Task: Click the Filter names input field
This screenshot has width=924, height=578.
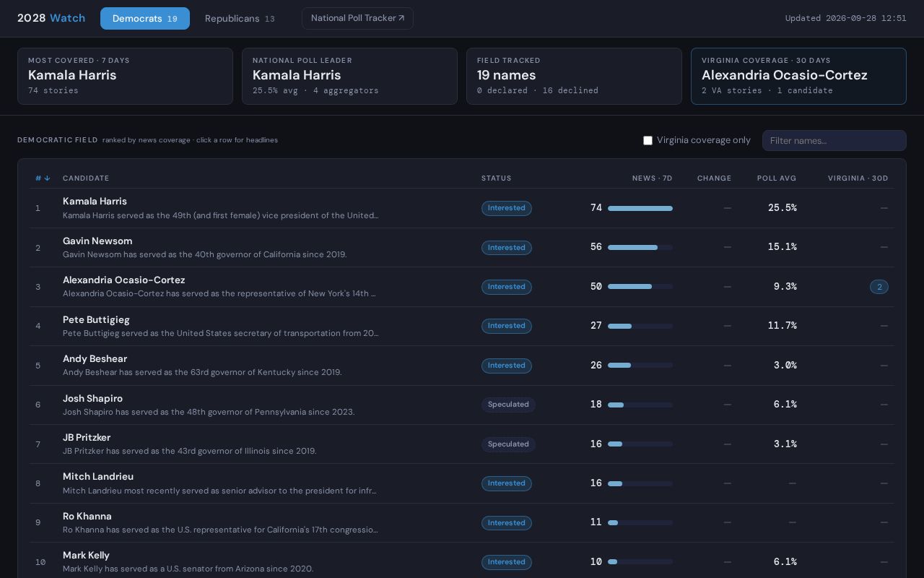Action: click(834, 140)
